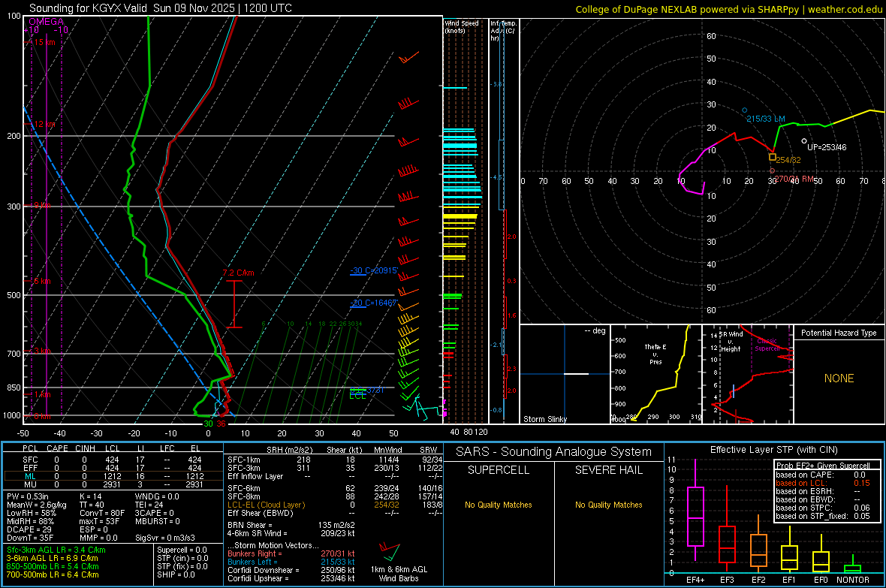Click the '215/33 LM' hodograph label
This screenshot has height=588, width=886.
pos(766,119)
